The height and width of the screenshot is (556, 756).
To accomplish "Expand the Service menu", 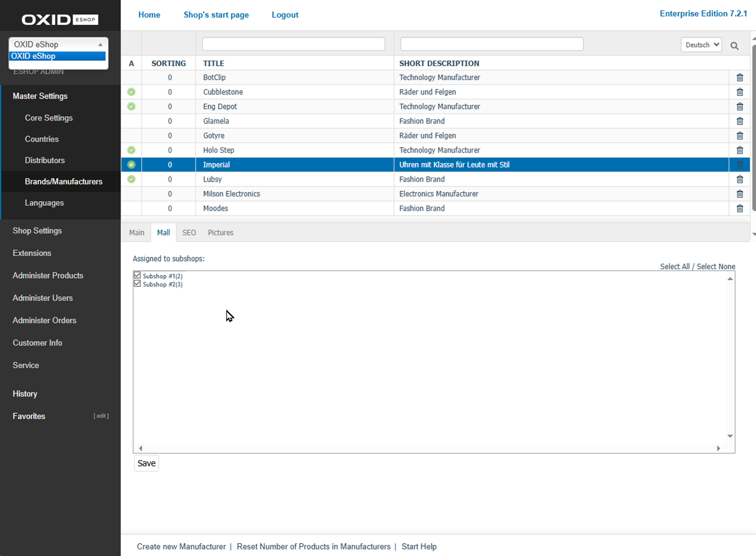I will pyautogui.click(x=26, y=365).
